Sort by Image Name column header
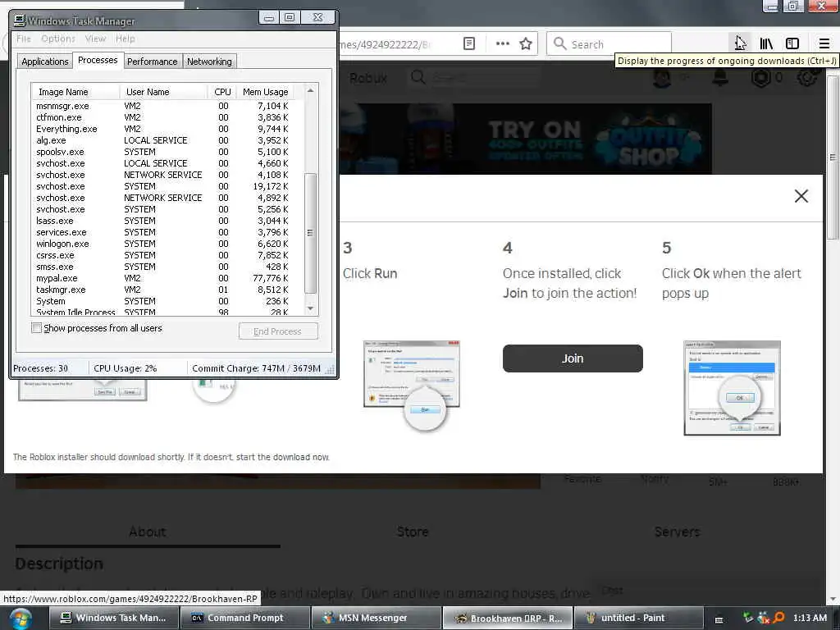Viewport: 840px width, 630px height. 75,92
